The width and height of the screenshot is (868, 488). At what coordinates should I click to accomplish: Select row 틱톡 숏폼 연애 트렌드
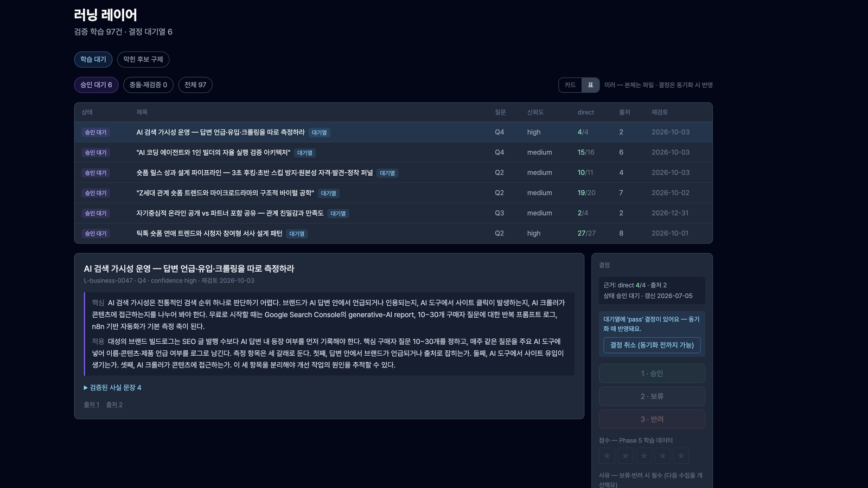point(393,233)
